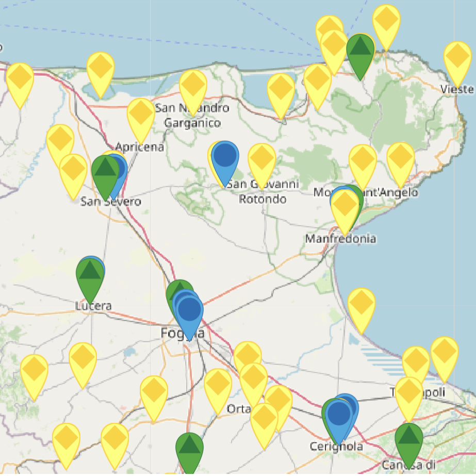Select the frontmost blue circle marker at Foggia
The image size is (476, 476).
[189, 312]
